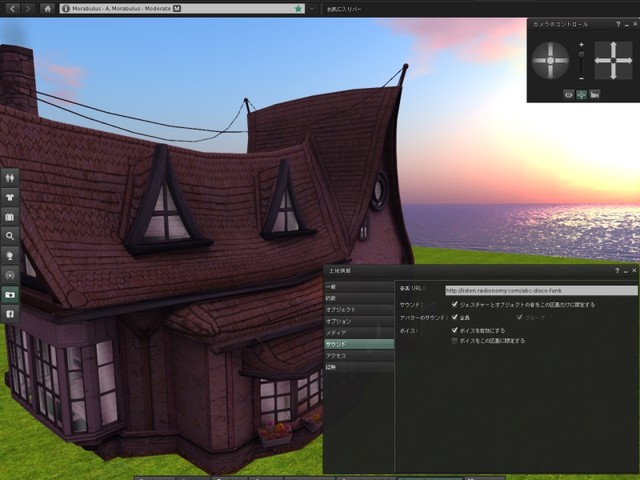This screenshot has height=480, width=640.
Task: Minimize the land info window
Action: (626, 271)
